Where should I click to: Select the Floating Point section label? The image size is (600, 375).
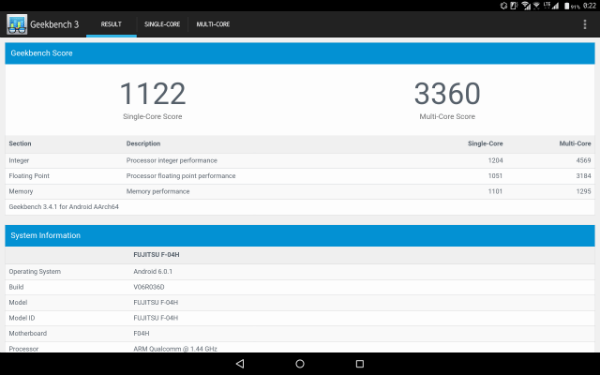[29, 176]
